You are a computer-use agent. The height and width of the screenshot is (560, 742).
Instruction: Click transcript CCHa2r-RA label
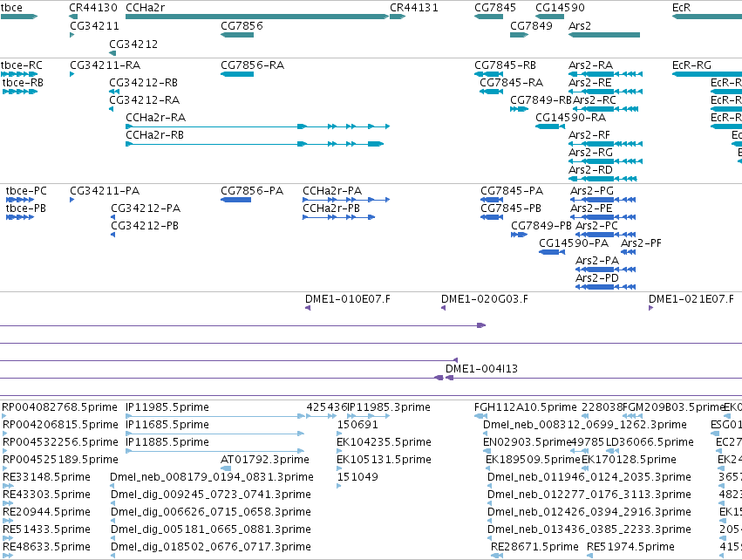coord(156,118)
